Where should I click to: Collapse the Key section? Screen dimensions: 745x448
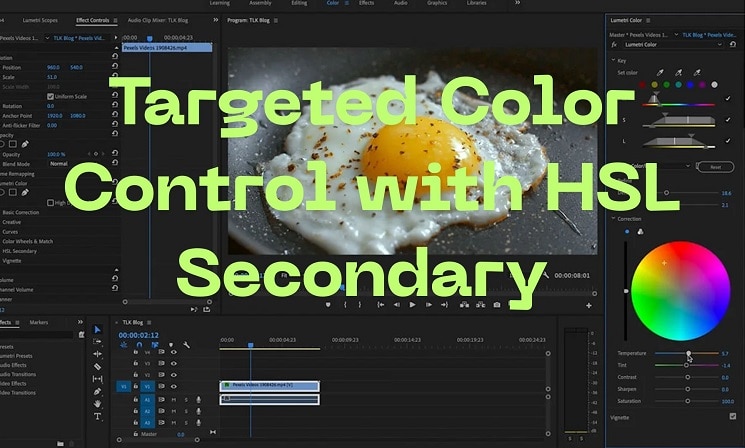[x=613, y=60]
